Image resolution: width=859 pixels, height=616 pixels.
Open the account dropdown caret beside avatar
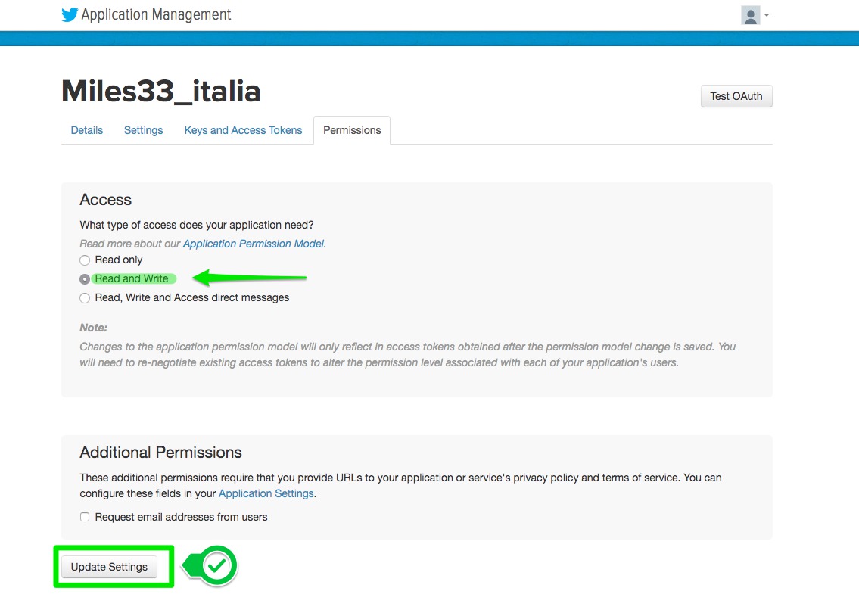pos(767,15)
